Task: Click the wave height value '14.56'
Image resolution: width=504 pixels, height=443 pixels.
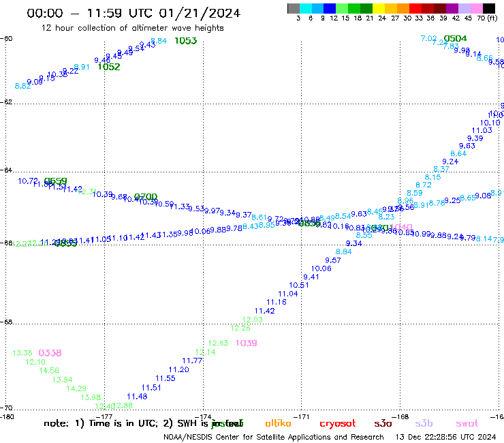Action: (49, 371)
